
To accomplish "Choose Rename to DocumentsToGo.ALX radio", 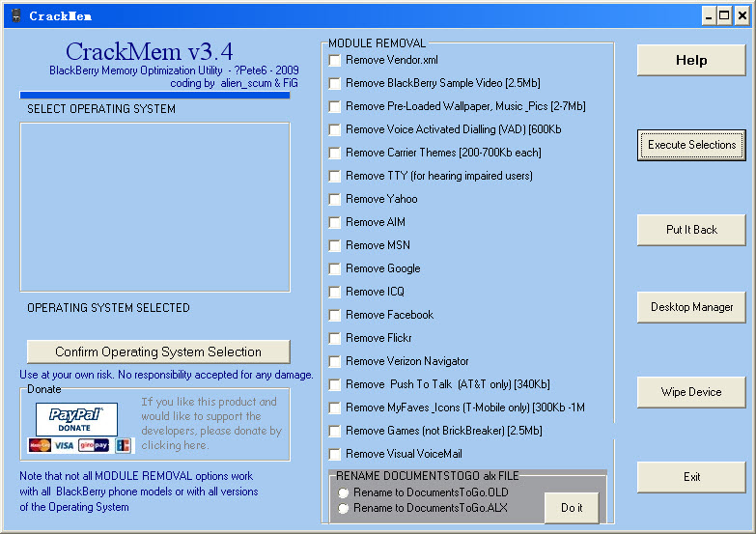I will 344,509.
